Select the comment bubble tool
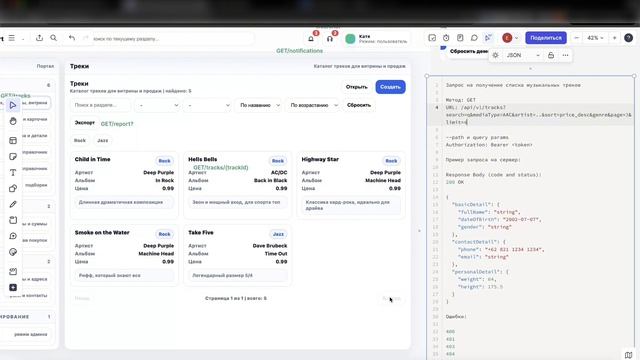 [13, 236]
